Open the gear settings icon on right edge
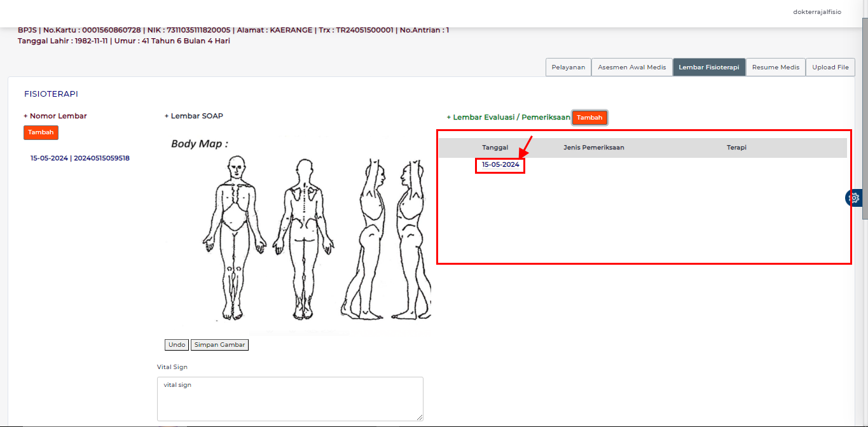 (x=853, y=198)
